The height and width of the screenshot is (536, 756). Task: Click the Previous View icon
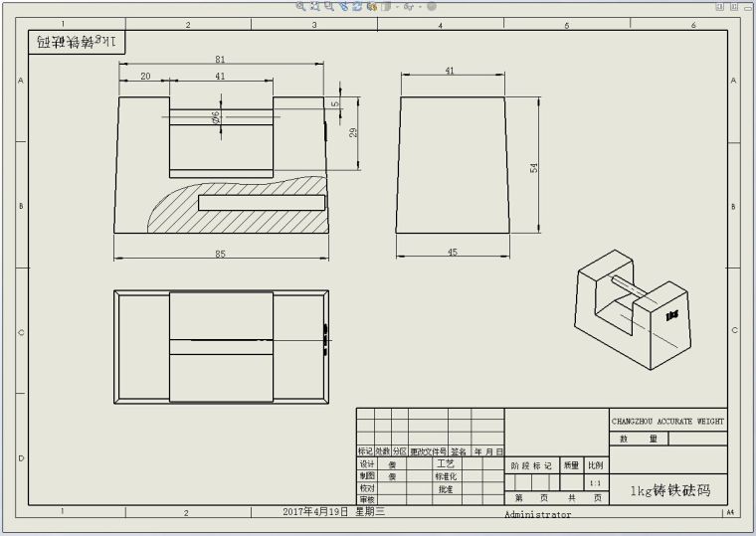[328, 6]
